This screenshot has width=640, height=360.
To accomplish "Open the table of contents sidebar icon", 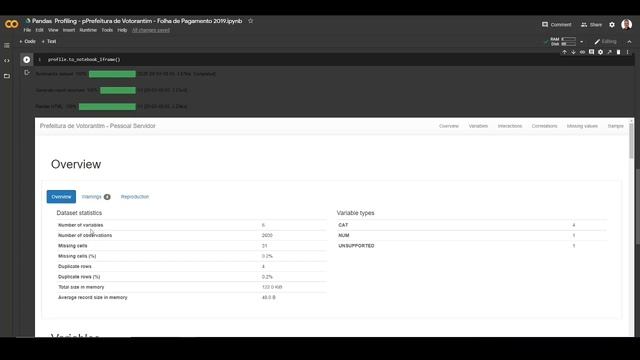I will coord(7,45).
